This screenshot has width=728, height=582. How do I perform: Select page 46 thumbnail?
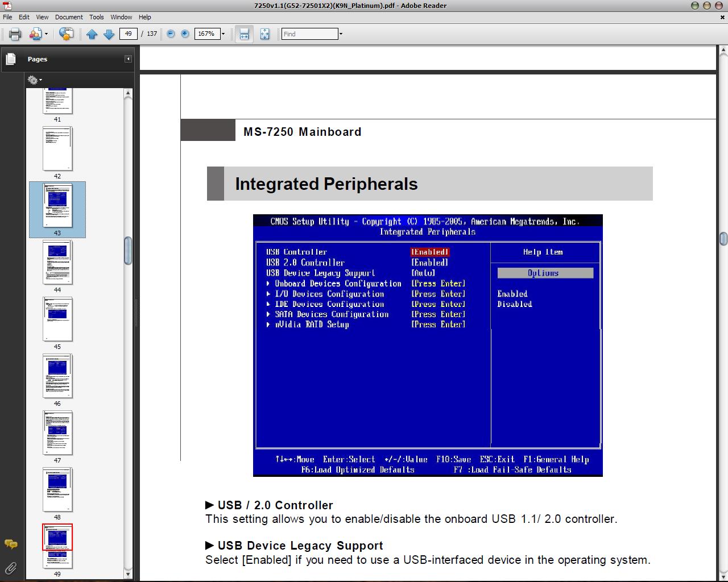(57, 376)
